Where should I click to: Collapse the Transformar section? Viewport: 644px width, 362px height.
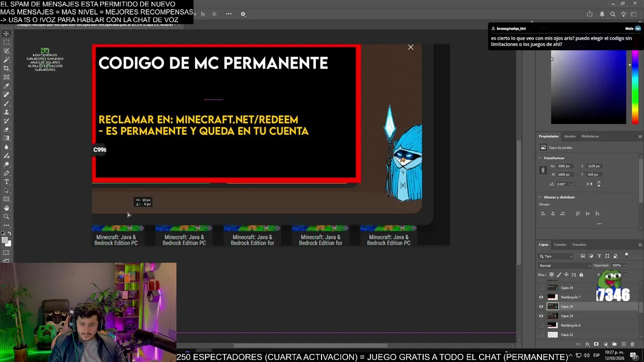pos(539,158)
